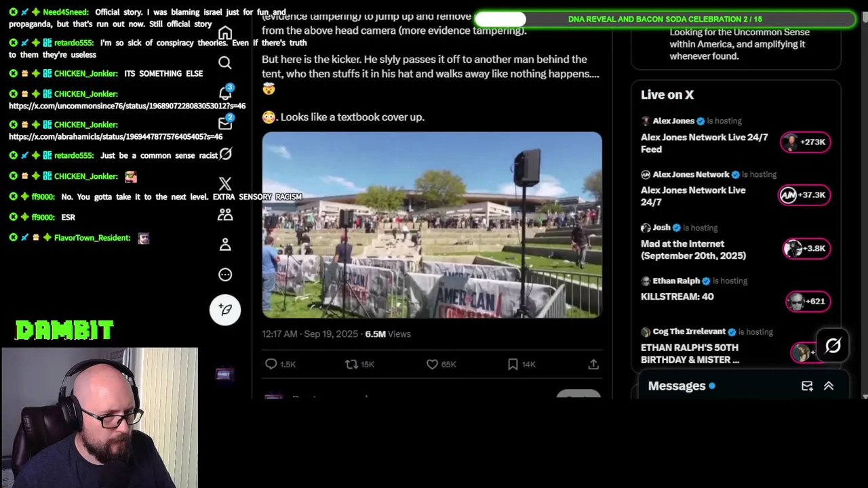The height and width of the screenshot is (488, 868).
Task: Click Cog The Irrelevant host name
Action: click(x=689, y=331)
